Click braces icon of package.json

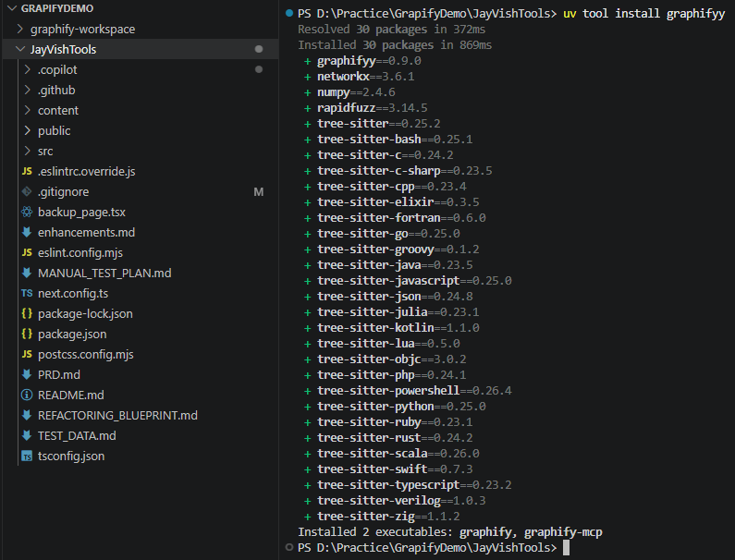[x=27, y=334]
